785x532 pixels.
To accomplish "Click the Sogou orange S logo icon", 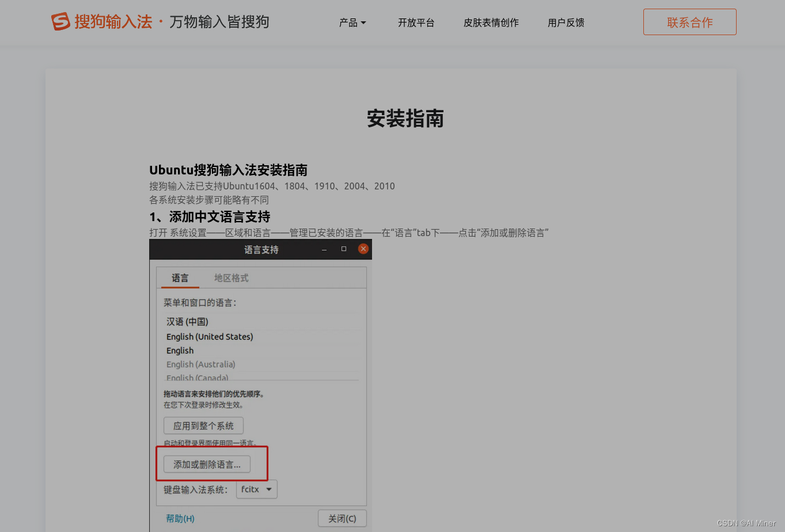I will tap(60, 22).
